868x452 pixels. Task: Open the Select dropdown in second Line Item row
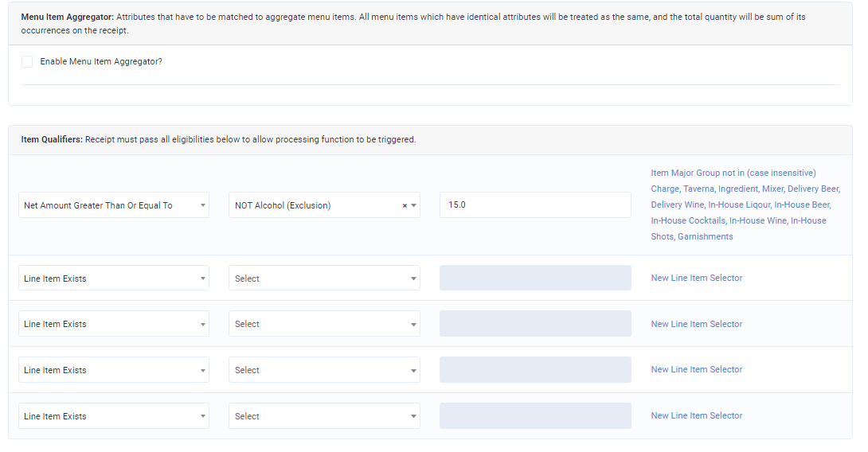tap(324, 324)
